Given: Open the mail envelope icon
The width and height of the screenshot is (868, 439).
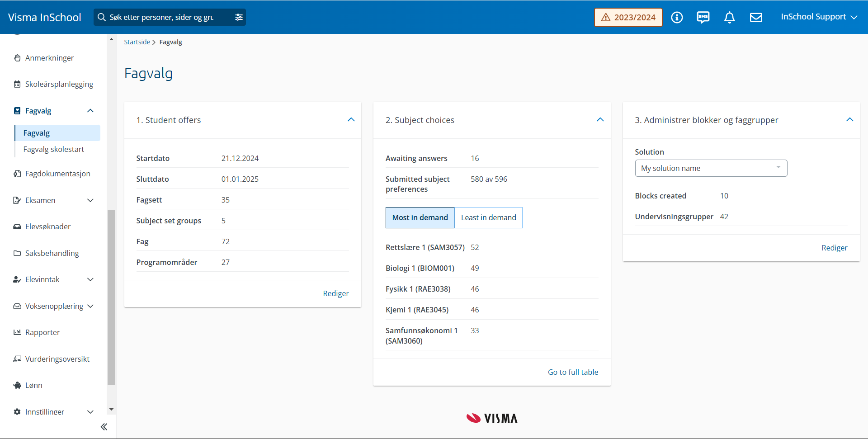Looking at the screenshot, I should (756, 17).
